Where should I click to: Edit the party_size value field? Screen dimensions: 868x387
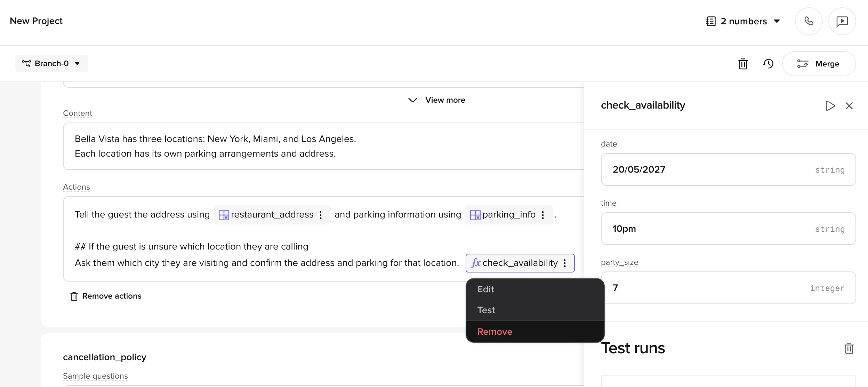click(x=728, y=288)
